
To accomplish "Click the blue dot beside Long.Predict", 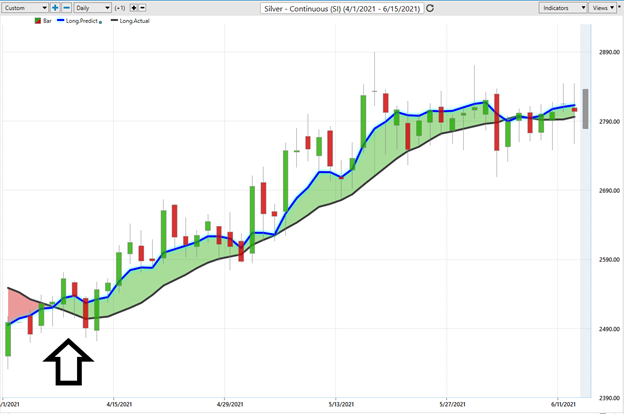I will 100,21.
